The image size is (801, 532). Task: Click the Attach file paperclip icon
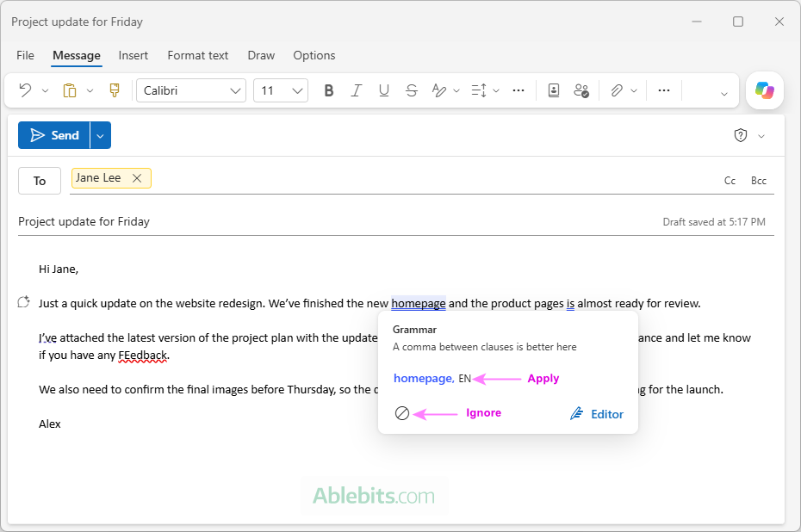click(x=617, y=90)
